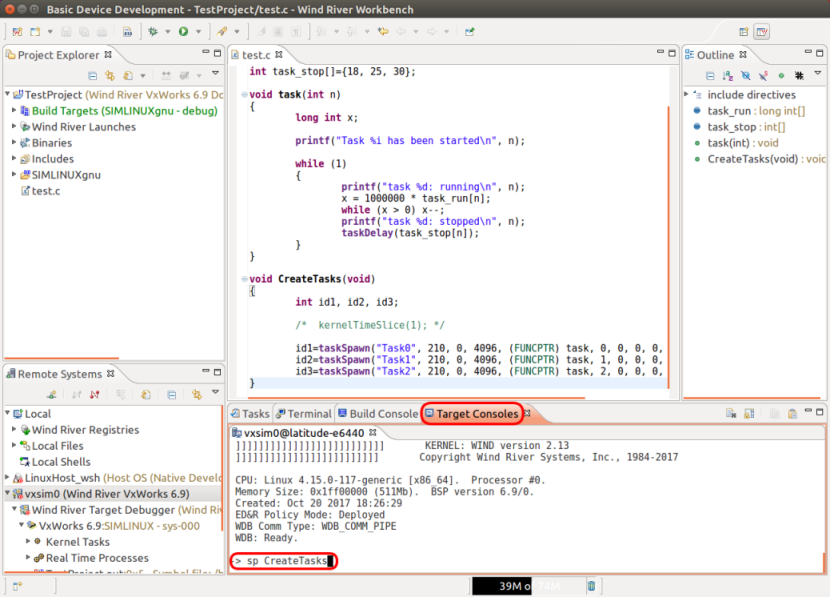Click the test.c editor tab

tap(257, 55)
